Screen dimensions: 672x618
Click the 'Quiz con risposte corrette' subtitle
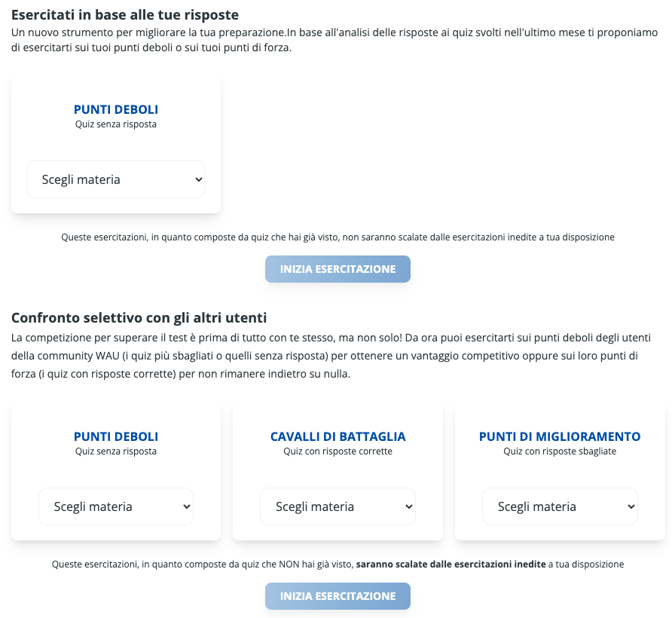point(338,451)
